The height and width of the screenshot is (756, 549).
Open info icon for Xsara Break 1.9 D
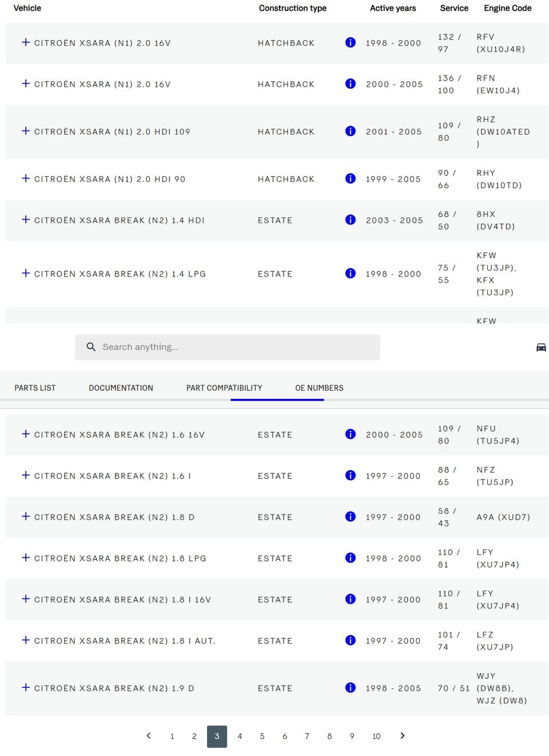pos(351,688)
